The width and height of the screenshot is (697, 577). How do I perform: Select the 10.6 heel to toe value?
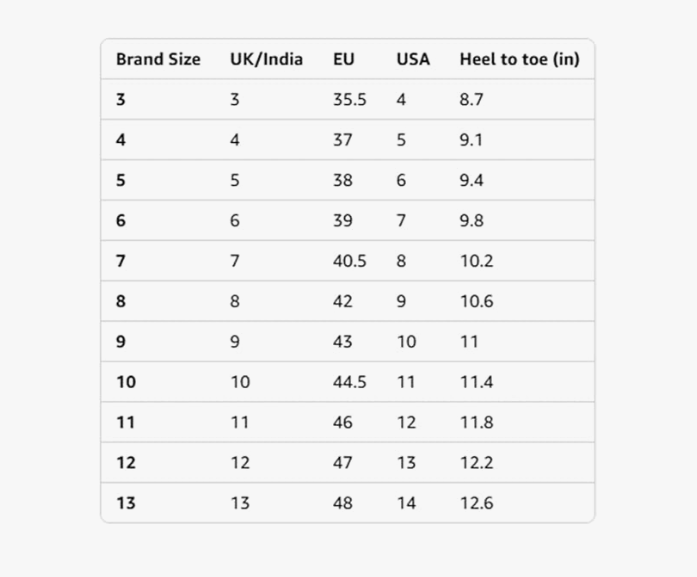tap(476, 301)
